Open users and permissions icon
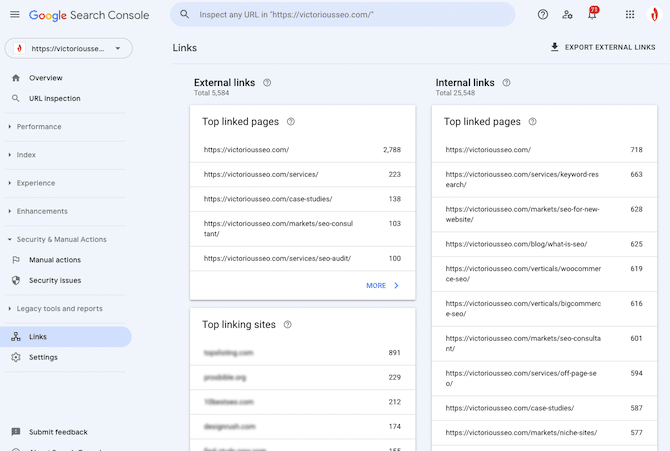The image size is (670, 451). tap(567, 15)
